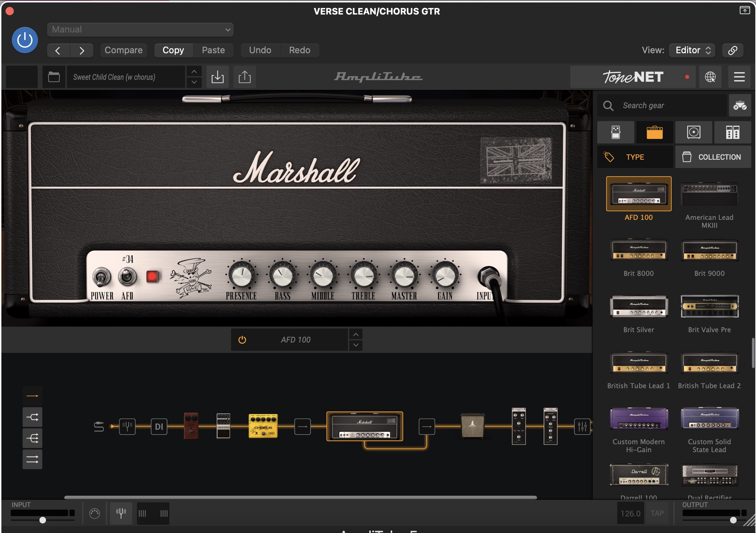Select the Brit Silver amp
The height and width of the screenshot is (533, 756).
[x=639, y=306]
